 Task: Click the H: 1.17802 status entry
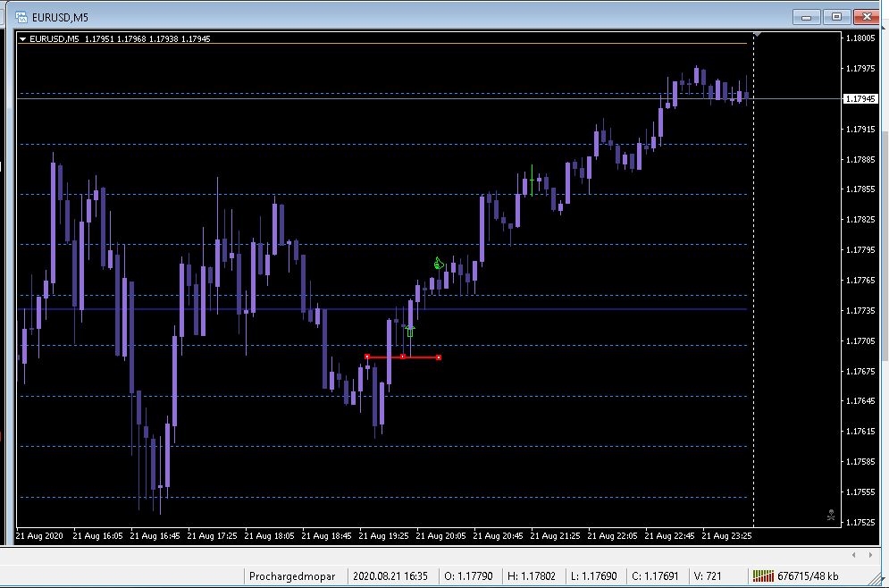(532, 576)
